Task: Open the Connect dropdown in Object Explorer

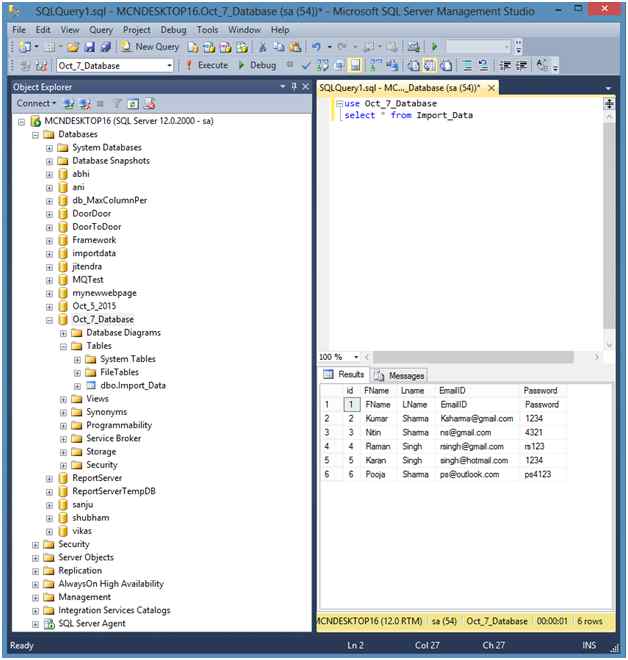Action: point(36,103)
